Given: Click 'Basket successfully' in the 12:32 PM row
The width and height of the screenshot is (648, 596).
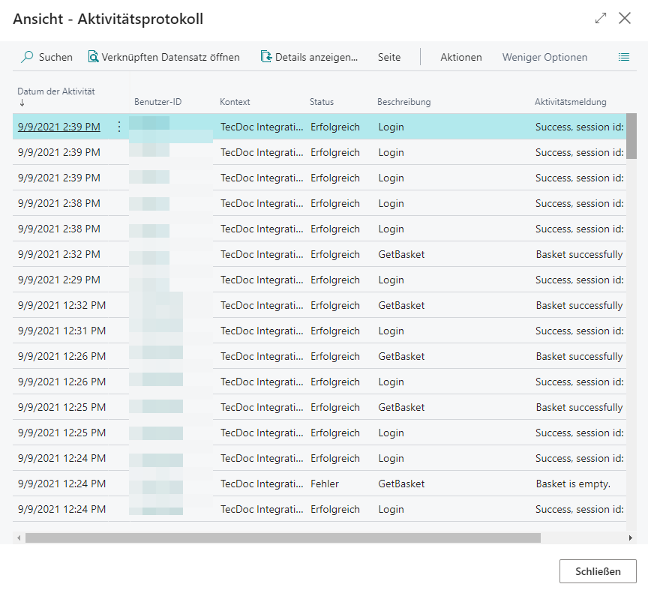Looking at the screenshot, I should (579, 305).
